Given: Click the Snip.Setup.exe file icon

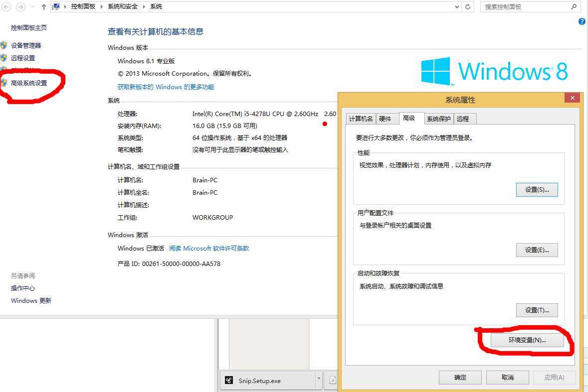Looking at the screenshot, I should [x=229, y=381].
